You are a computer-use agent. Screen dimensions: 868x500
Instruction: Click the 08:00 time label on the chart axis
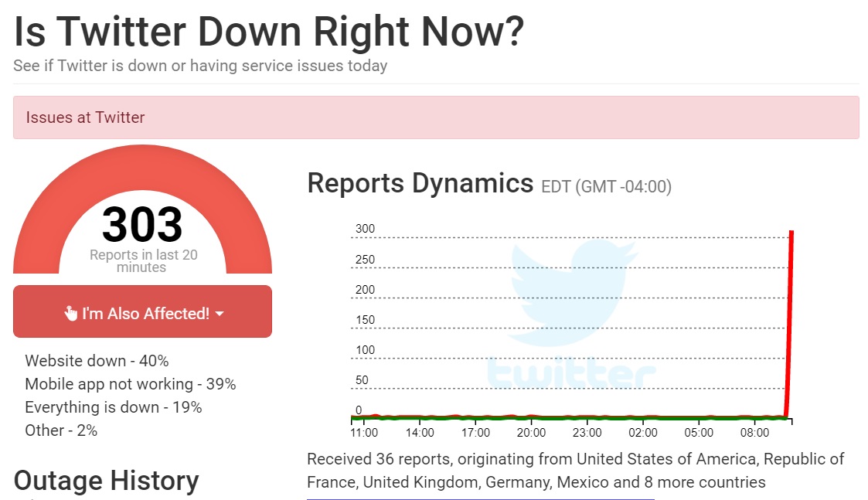755,433
